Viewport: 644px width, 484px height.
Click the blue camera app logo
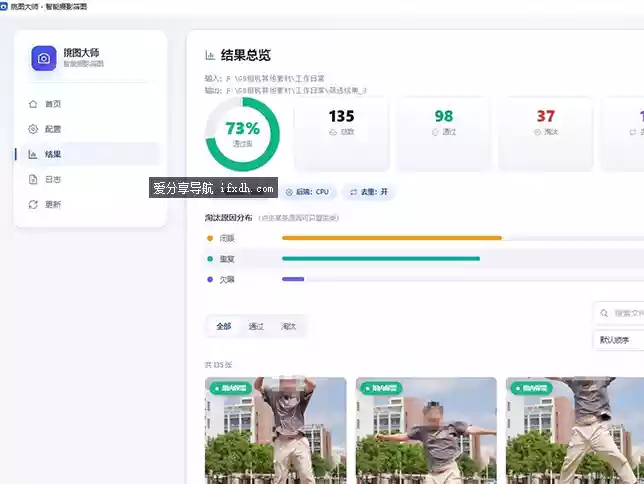tap(44, 58)
